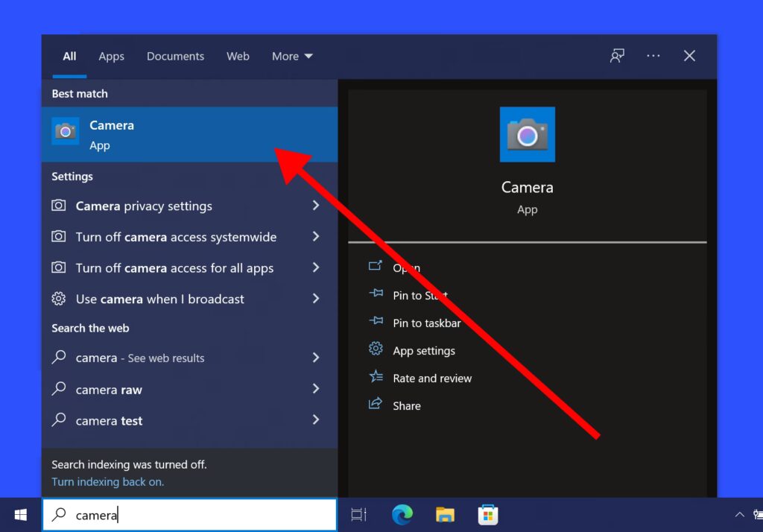Screen dimensions: 763x532
Task: Open File Explorer from taskbar
Action: point(445,515)
